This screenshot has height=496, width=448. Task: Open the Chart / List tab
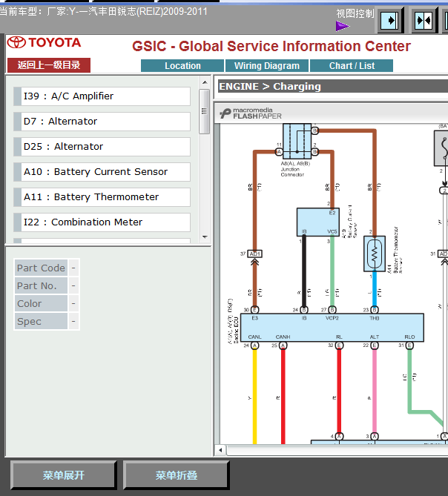point(352,66)
